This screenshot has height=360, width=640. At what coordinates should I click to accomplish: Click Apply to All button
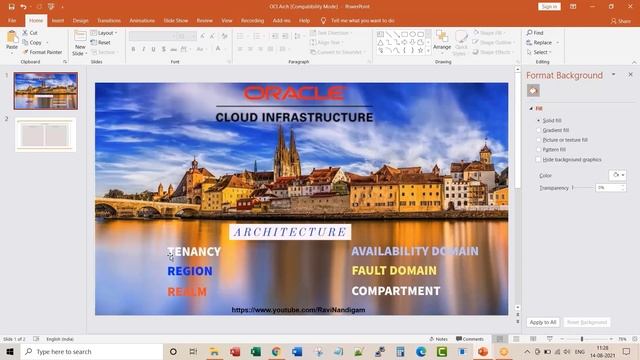coord(543,322)
